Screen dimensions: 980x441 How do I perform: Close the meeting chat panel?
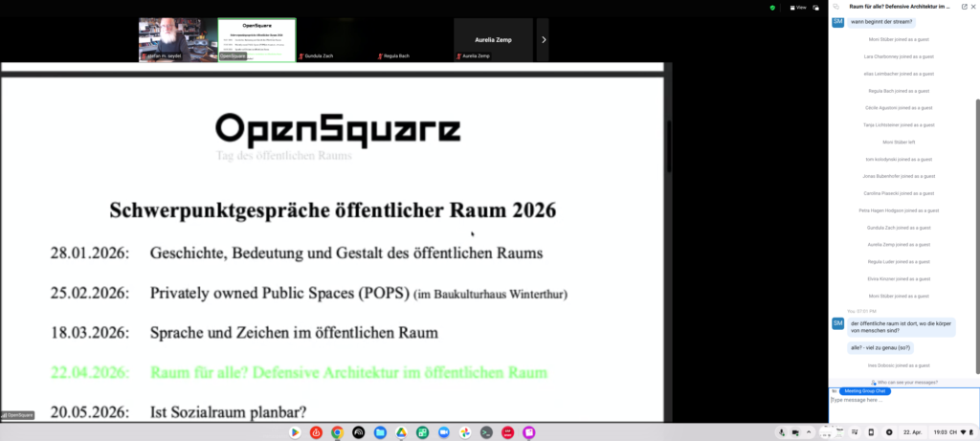pos(973,7)
